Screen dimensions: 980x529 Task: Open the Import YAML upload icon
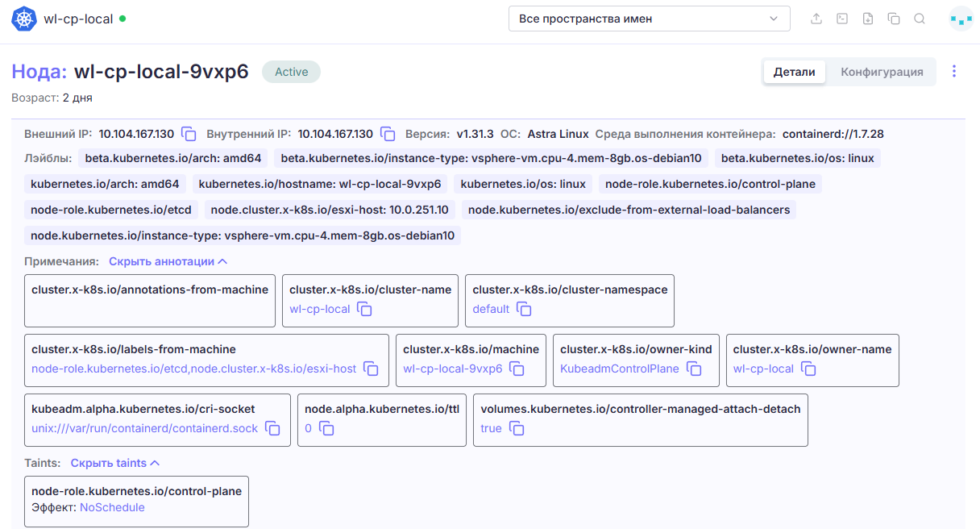816,19
